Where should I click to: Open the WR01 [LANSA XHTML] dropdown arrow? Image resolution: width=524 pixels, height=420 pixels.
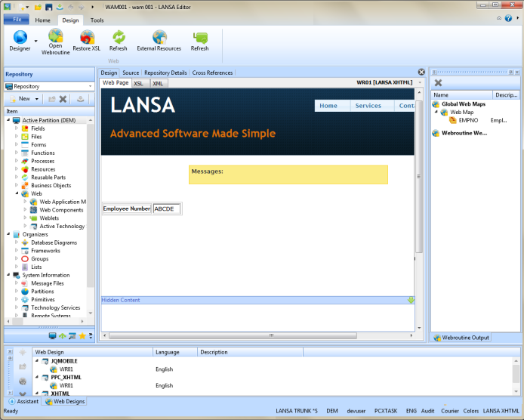[420, 82]
